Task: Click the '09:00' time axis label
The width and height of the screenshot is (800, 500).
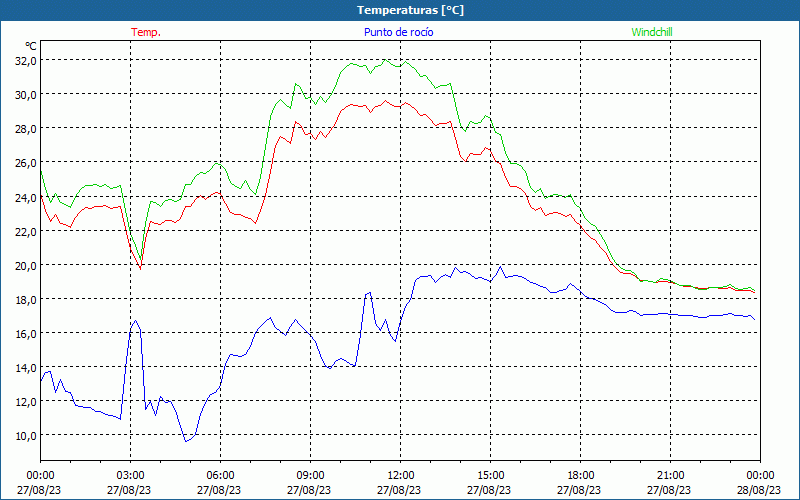Action: point(310,476)
